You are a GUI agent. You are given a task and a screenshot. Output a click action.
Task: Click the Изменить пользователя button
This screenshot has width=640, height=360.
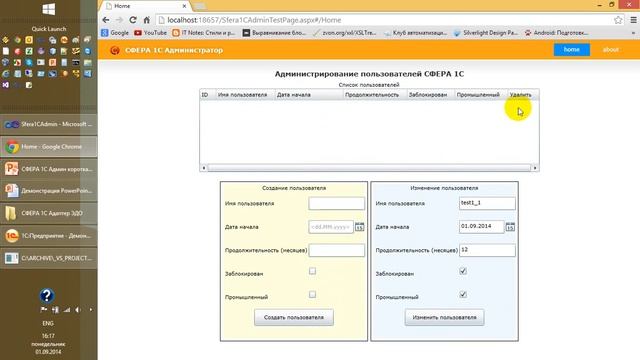click(444, 317)
